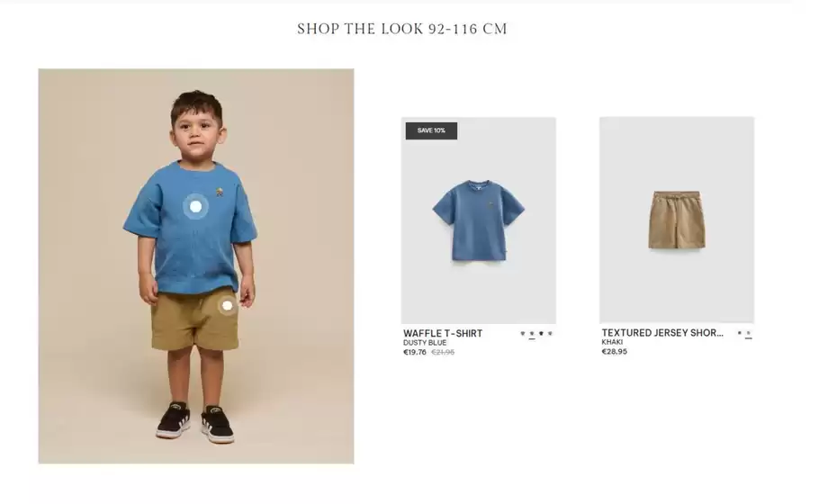Click the hotspot dot on the blue t-shirt
Image resolution: width=819 pixels, height=504 pixels.
[x=196, y=207]
